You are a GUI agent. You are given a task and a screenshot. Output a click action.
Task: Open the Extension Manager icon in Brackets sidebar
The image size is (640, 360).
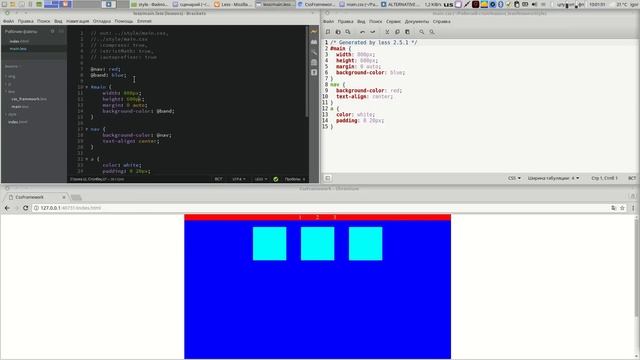coord(314,42)
